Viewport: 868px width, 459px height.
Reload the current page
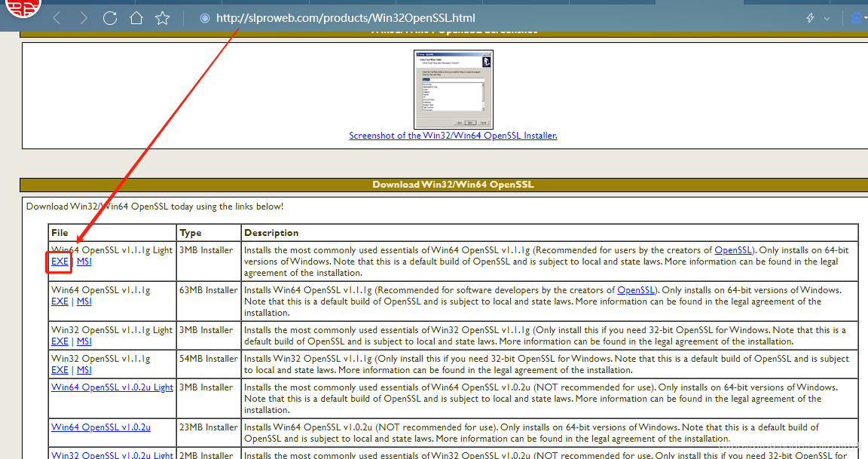pyautogui.click(x=109, y=18)
